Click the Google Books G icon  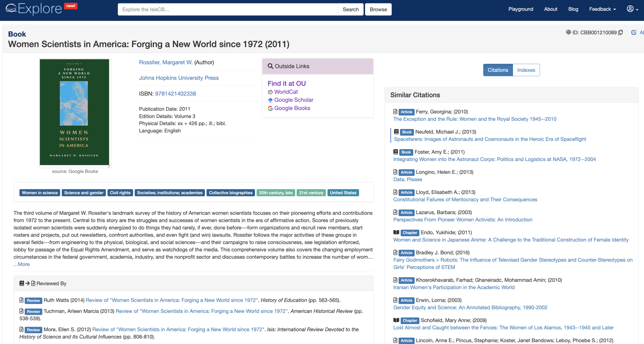tap(270, 108)
